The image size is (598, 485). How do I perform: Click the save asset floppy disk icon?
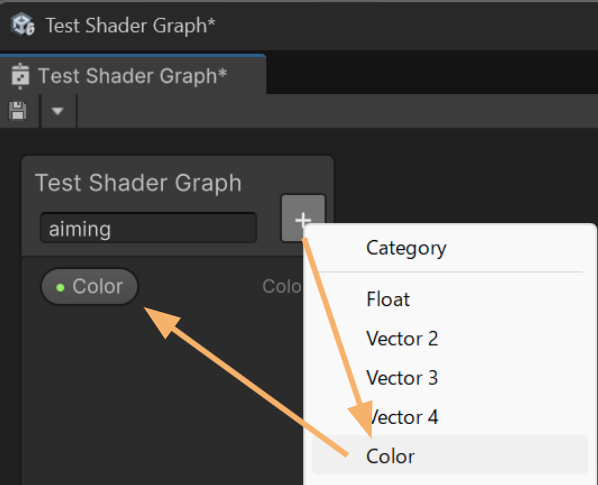[x=18, y=111]
